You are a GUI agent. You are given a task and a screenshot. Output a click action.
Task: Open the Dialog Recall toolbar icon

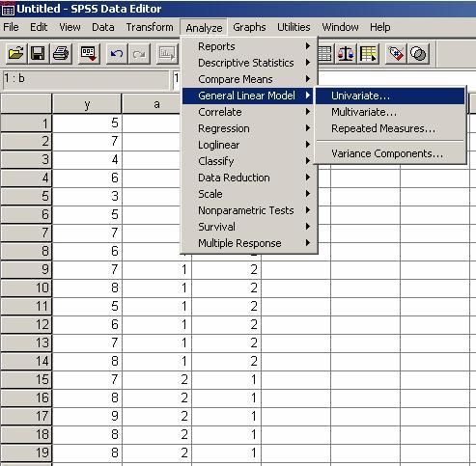tap(89, 53)
